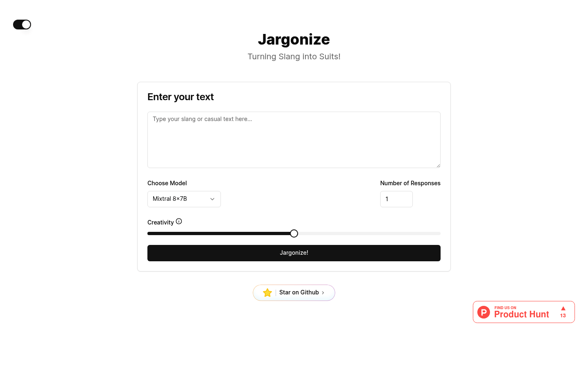Toggle the dark mode switch
This screenshot has height=368, width=588.
pos(22,25)
